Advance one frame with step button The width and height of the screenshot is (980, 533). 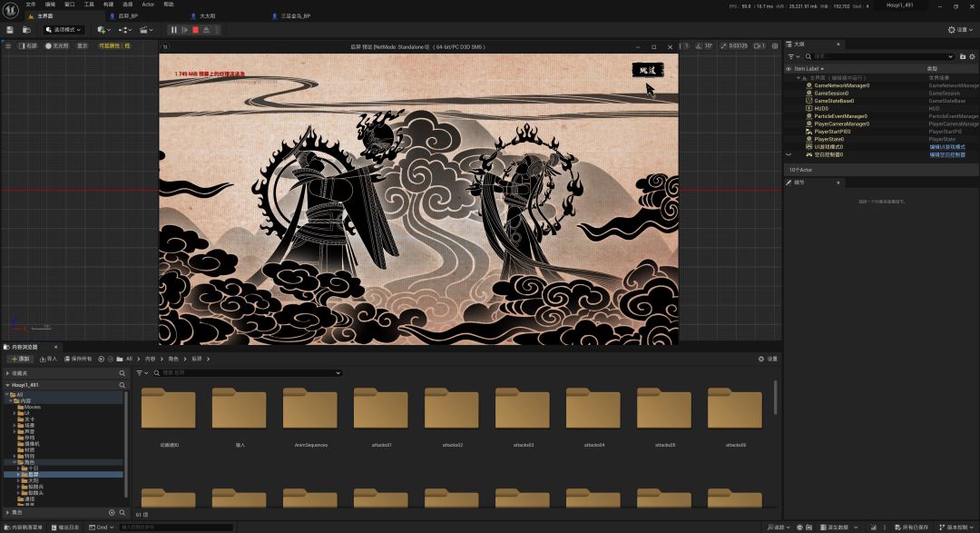184,29
